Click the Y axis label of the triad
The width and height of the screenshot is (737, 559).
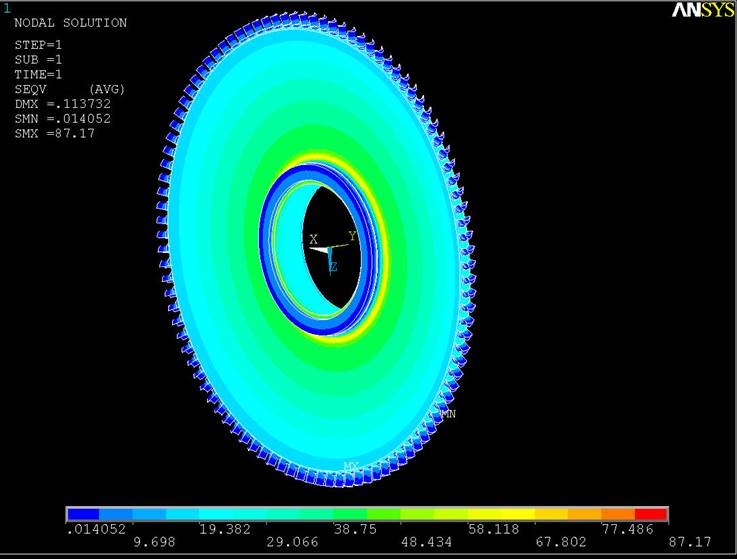(352, 236)
